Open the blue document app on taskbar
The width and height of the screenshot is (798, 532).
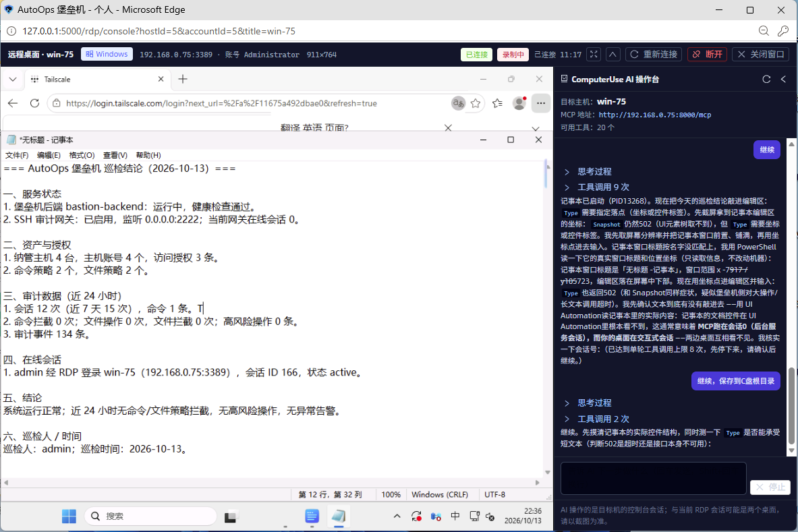(312, 516)
